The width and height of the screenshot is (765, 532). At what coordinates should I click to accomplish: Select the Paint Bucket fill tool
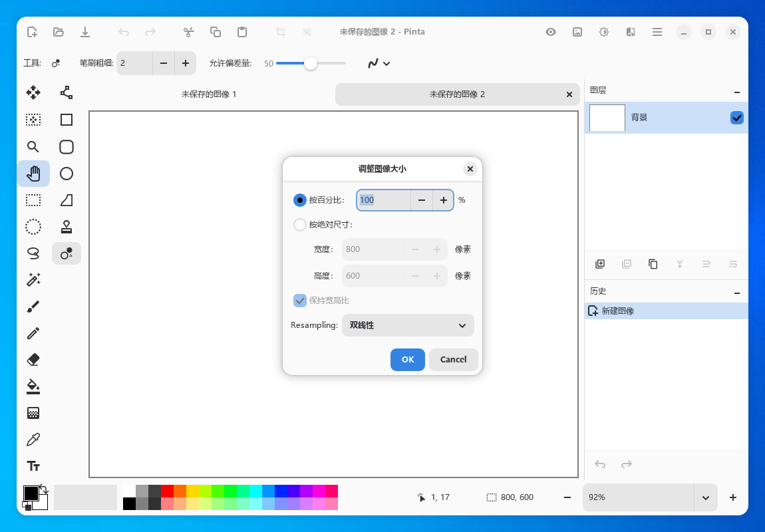33,386
